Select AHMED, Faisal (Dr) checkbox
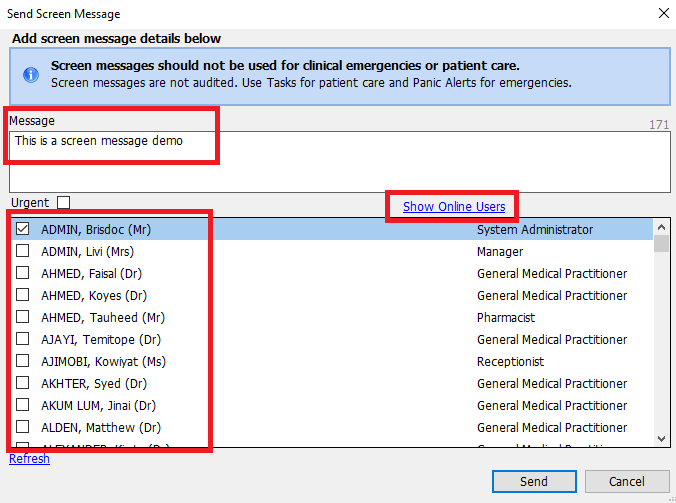The width and height of the screenshot is (676, 503). point(23,274)
